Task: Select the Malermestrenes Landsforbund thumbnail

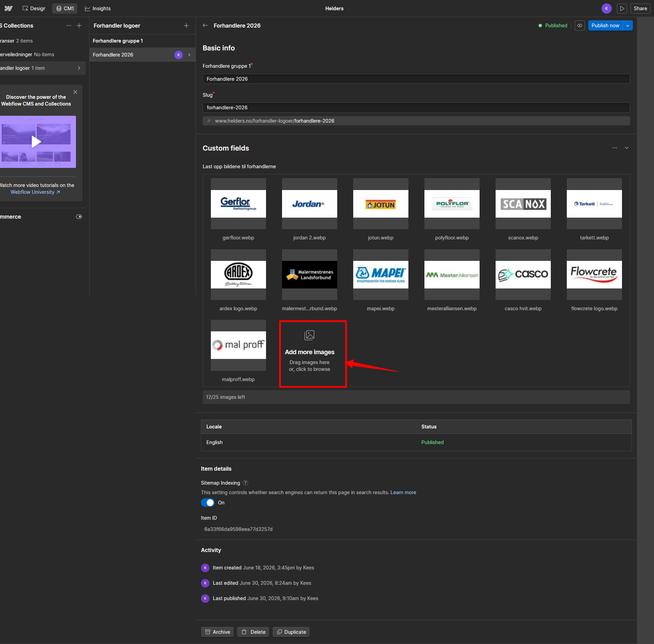Action: 310,274
